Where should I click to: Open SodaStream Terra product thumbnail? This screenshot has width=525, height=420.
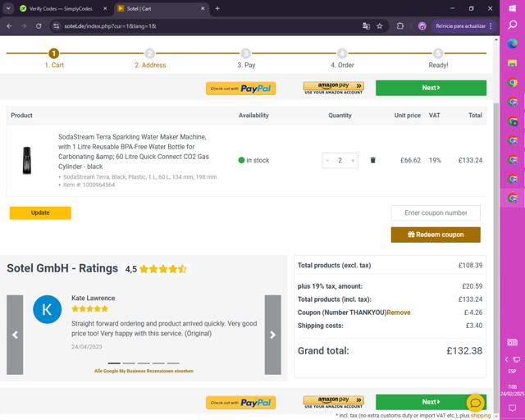27,160
